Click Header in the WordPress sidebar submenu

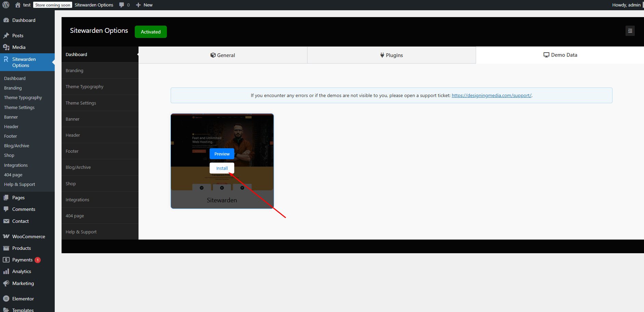[11, 126]
